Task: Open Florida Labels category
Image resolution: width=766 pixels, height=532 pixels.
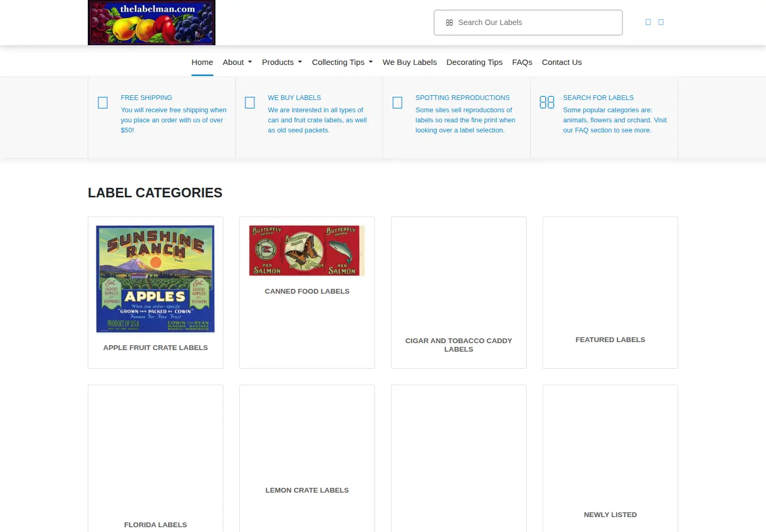Action: 155,525
